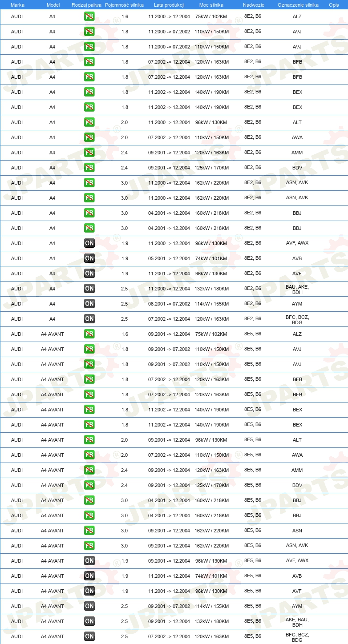Click diesel ON icon in A4 AVF, AWX row

89,243
